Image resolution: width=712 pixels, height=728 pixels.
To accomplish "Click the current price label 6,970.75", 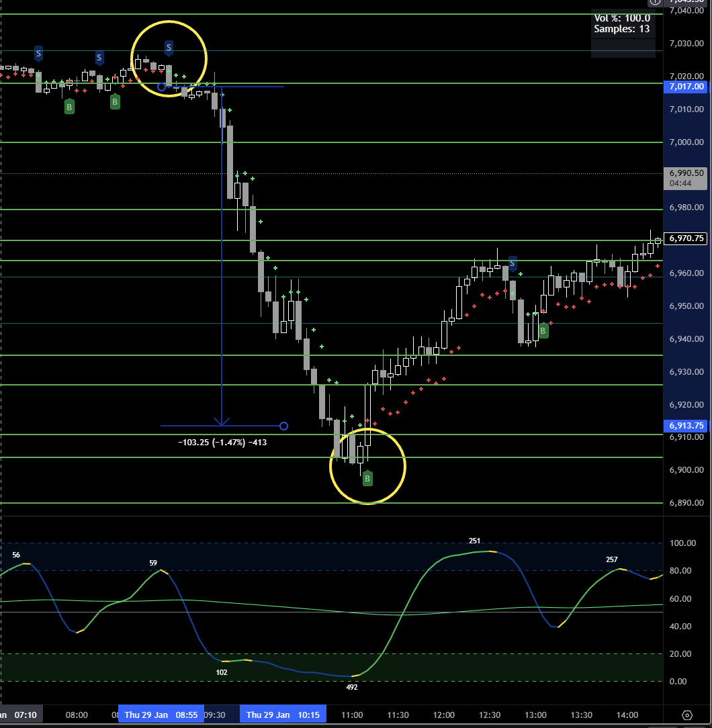I will coord(686,238).
